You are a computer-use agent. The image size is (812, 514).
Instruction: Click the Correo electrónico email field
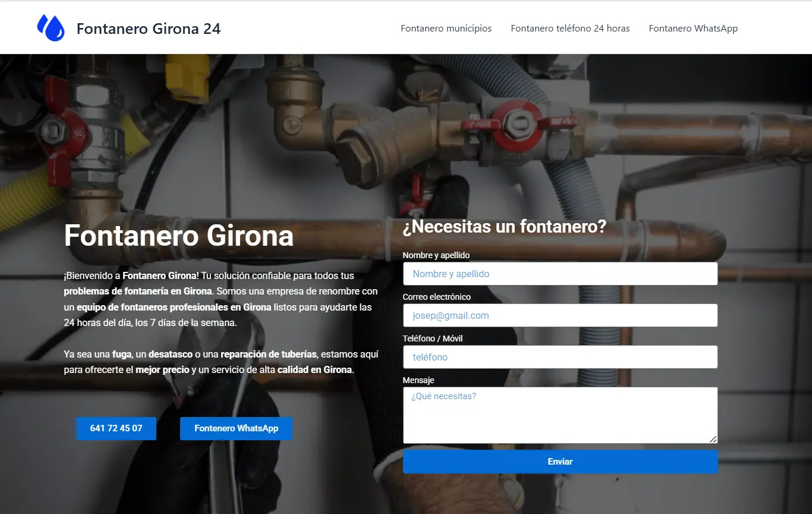coord(560,315)
